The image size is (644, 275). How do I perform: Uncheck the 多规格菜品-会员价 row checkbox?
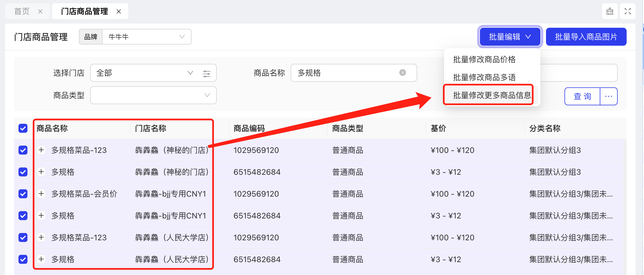point(23,194)
